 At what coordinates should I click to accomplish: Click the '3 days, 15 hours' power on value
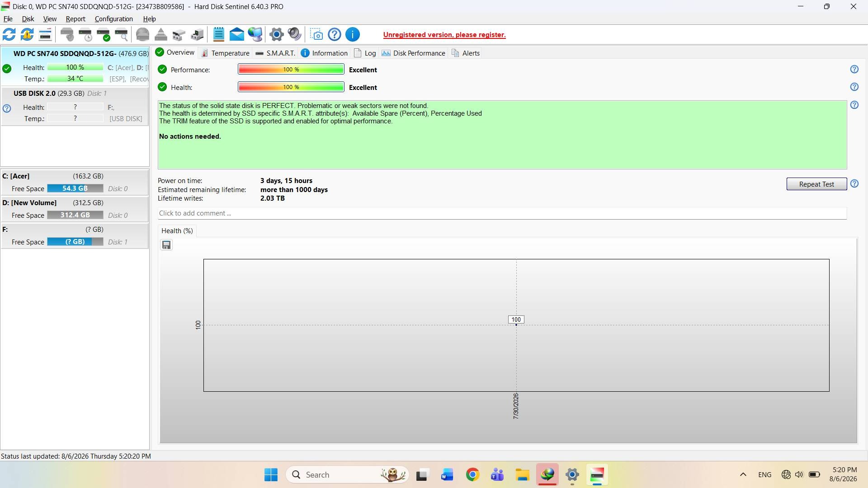[x=286, y=181]
